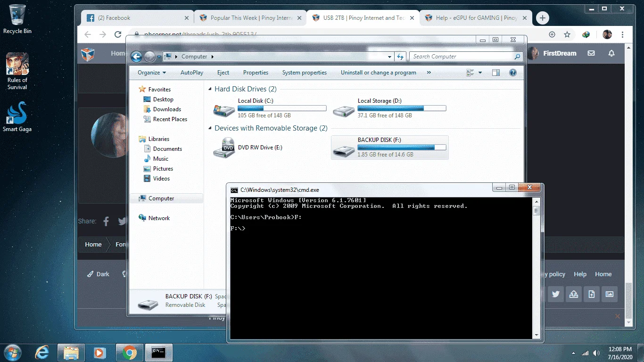Click the Help footer link
Screen dimensions: 644x362
(580, 274)
